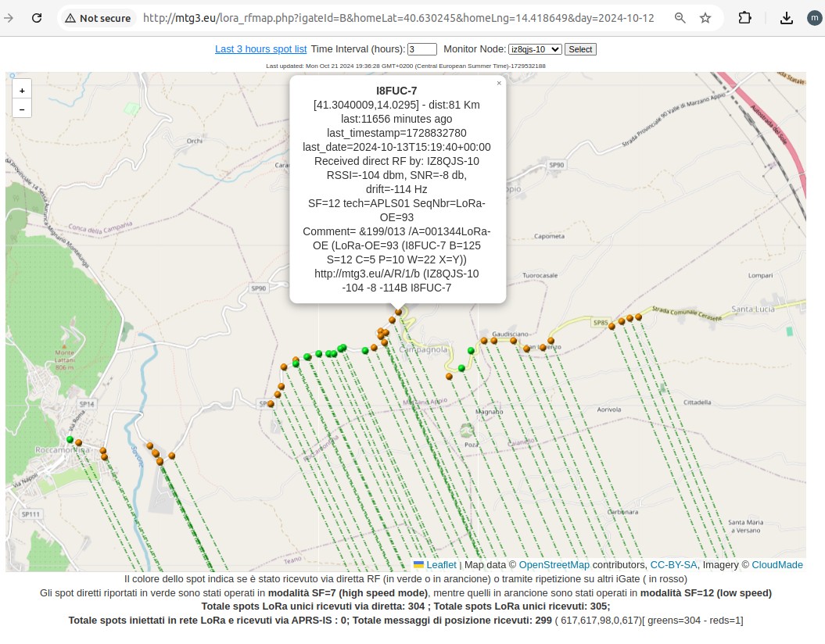The image size is (825, 644).
Task: Click the green spot marker at Roccamonfina
Action: tap(70, 439)
